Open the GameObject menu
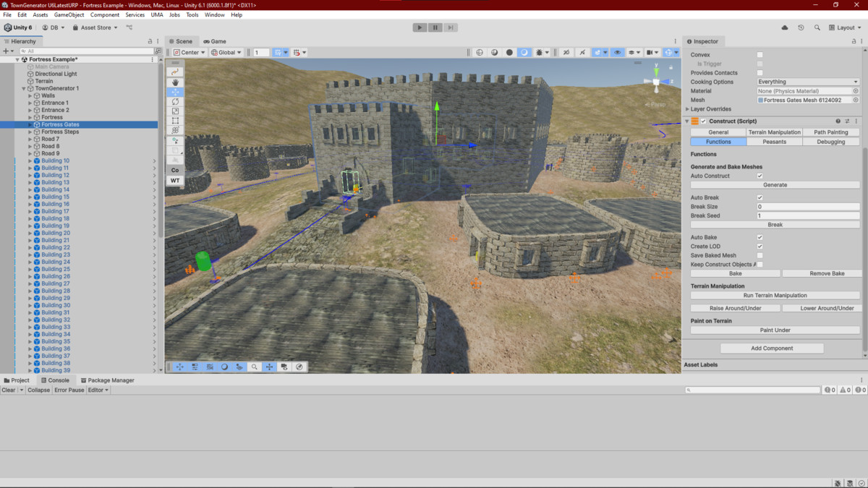Screen dimensions: 868x488 [69, 14]
